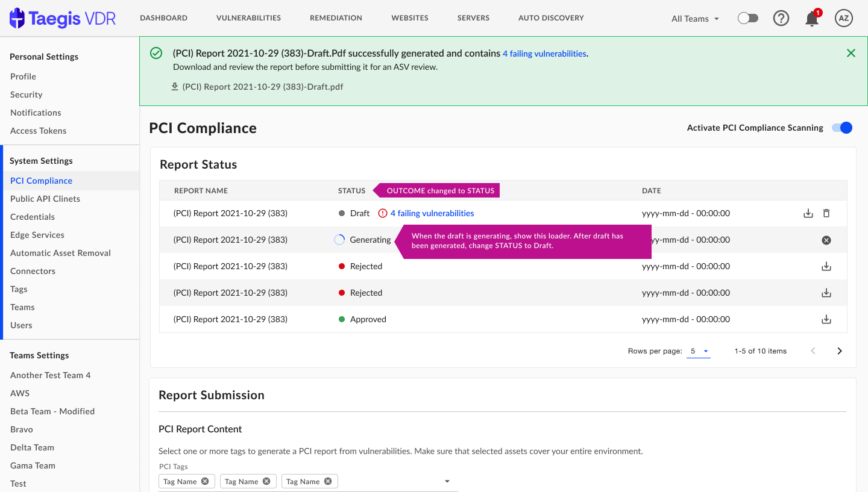Click the banner's 4 failing vulnerabilities link

pyautogui.click(x=544, y=54)
